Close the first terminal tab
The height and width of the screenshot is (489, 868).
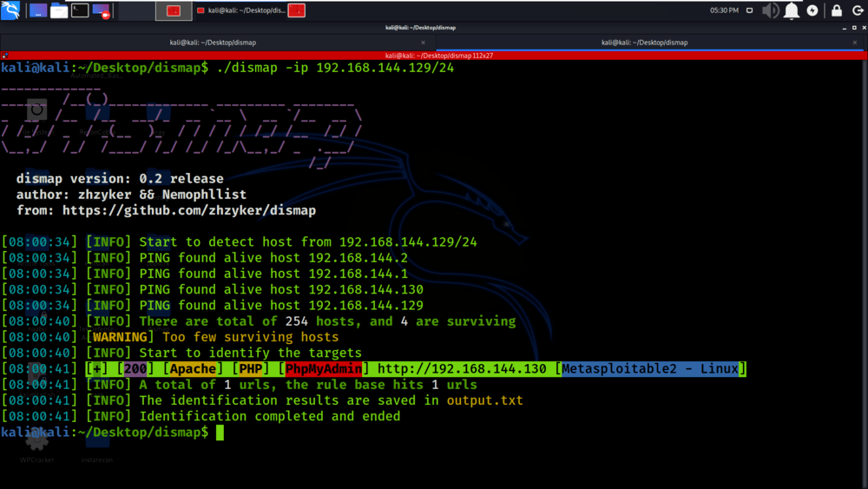pyautogui.click(x=423, y=43)
